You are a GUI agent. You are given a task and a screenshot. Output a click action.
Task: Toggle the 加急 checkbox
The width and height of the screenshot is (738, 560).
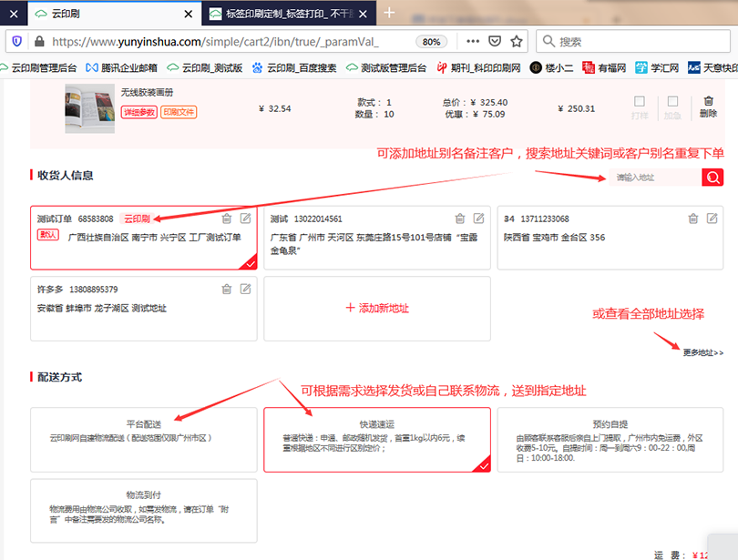tap(672, 102)
